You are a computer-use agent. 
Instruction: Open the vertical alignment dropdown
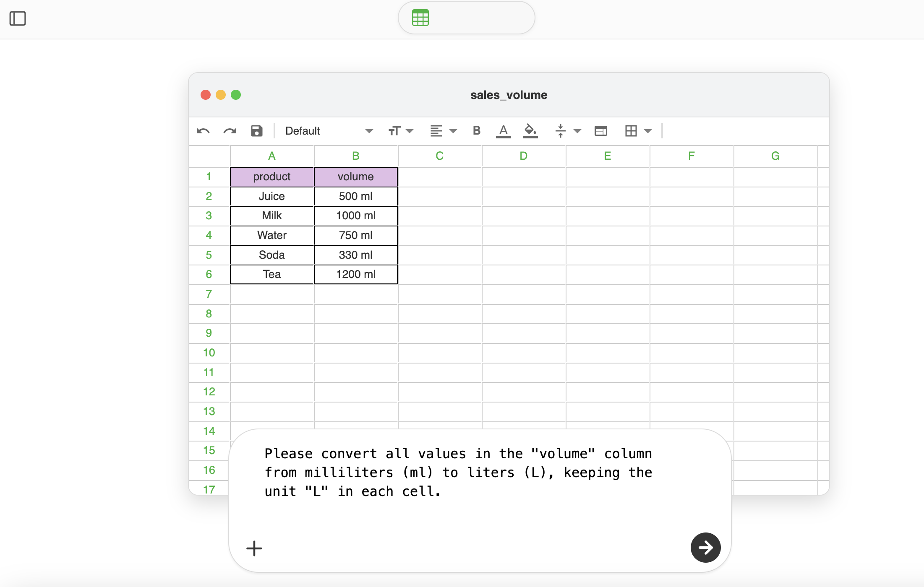click(577, 131)
